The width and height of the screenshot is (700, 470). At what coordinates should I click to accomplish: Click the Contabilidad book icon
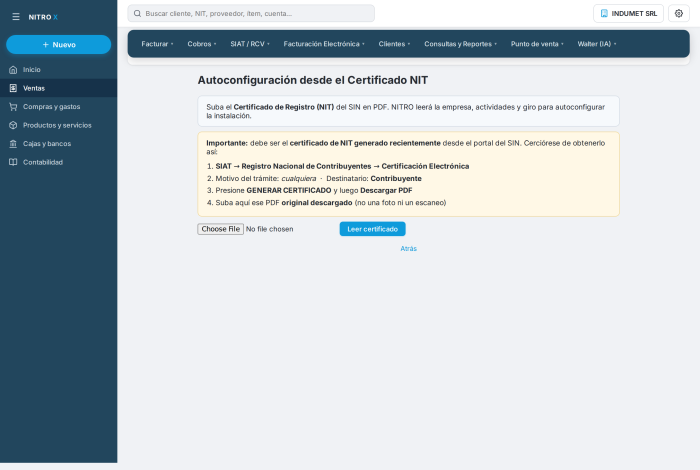tap(13, 162)
